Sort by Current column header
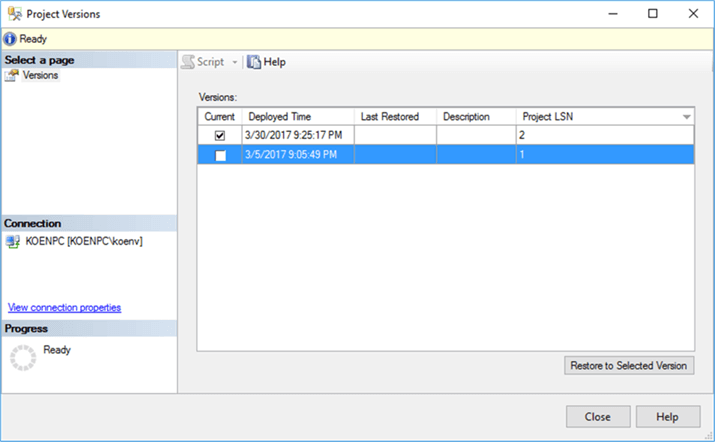The image size is (715, 442). [x=220, y=117]
